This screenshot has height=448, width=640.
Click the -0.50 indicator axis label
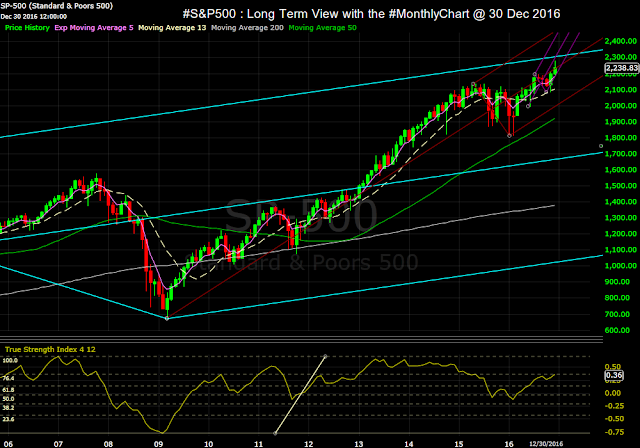click(x=614, y=419)
